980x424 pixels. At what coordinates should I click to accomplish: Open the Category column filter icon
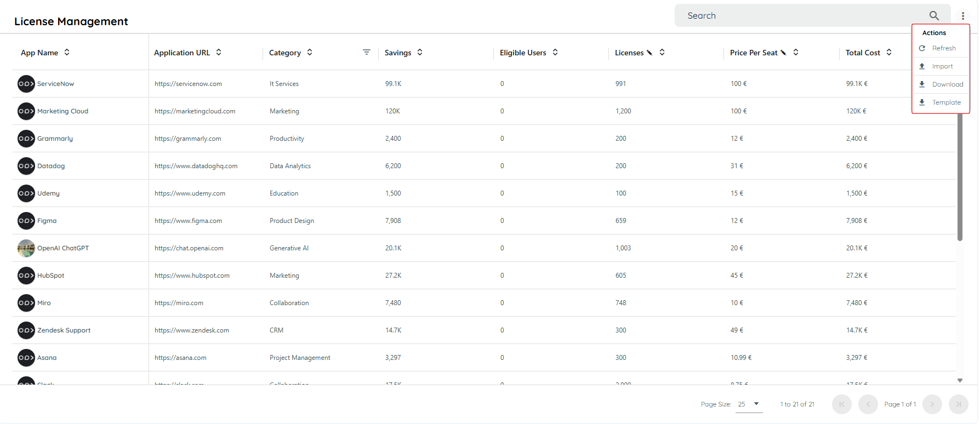tap(367, 52)
